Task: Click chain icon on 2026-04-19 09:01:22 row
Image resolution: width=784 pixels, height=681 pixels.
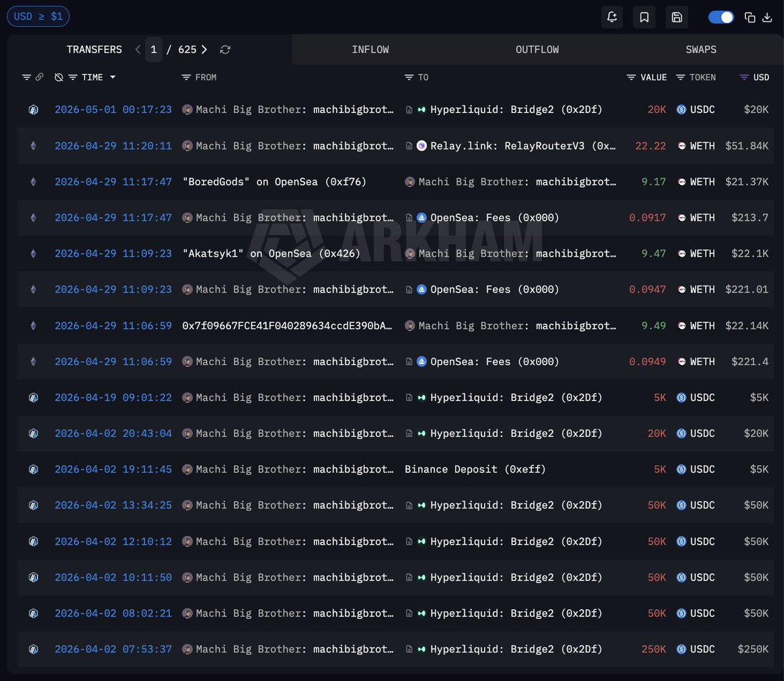Action: pyautogui.click(x=33, y=398)
